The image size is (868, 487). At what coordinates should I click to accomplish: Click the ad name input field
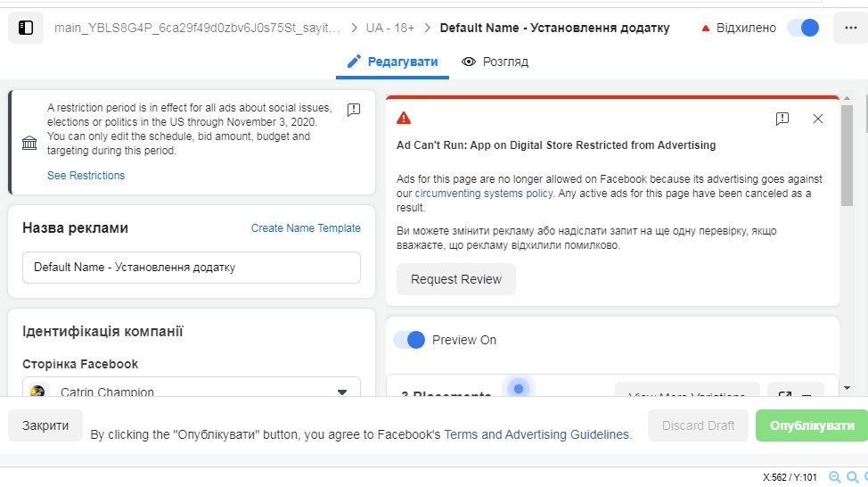point(192,267)
